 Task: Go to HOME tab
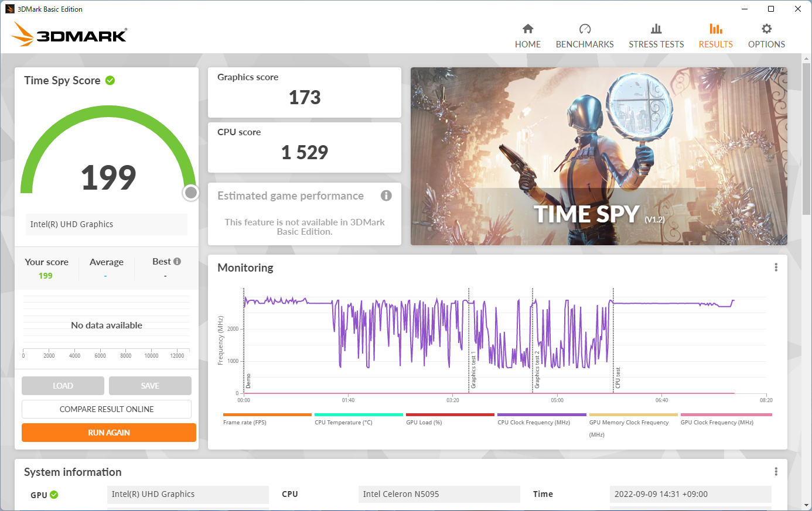click(528, 44)
